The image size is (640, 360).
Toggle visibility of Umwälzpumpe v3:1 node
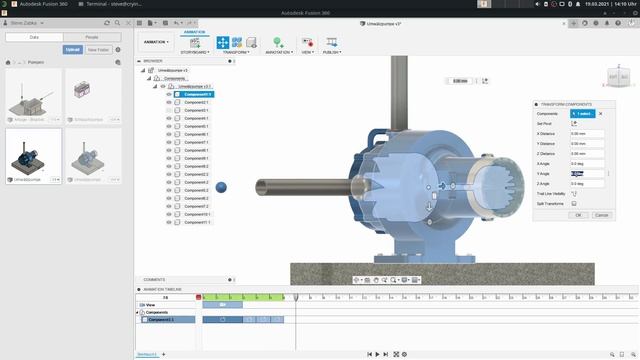(163, 87)
